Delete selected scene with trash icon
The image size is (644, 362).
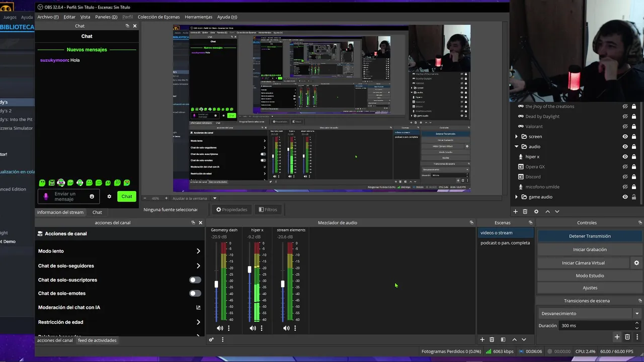[492, 339]
